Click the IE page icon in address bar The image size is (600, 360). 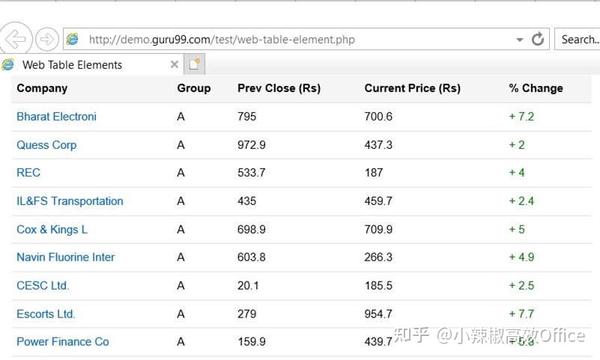pyautogui.click(x=72, y=39)
